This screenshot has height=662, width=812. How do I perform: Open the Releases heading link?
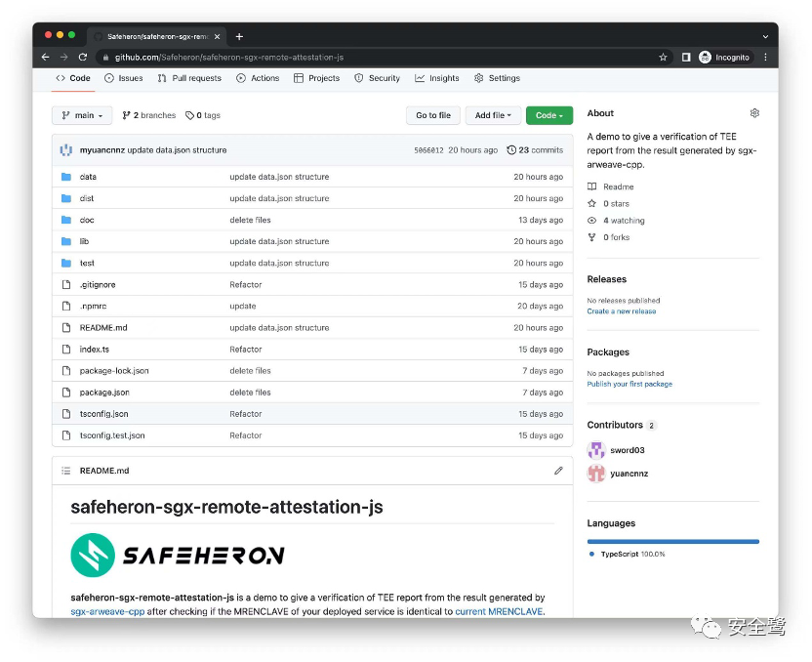(x=607, y=279)
